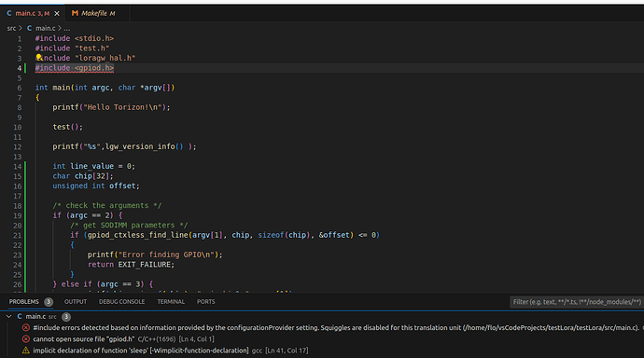644x358 pixels.
Task: Close the main.c editor tab
Action: (x=57, y=14)
